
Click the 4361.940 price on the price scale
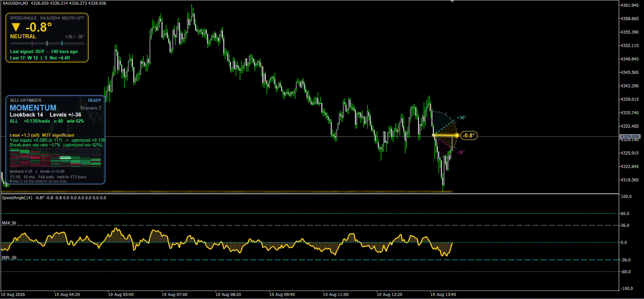630,5
